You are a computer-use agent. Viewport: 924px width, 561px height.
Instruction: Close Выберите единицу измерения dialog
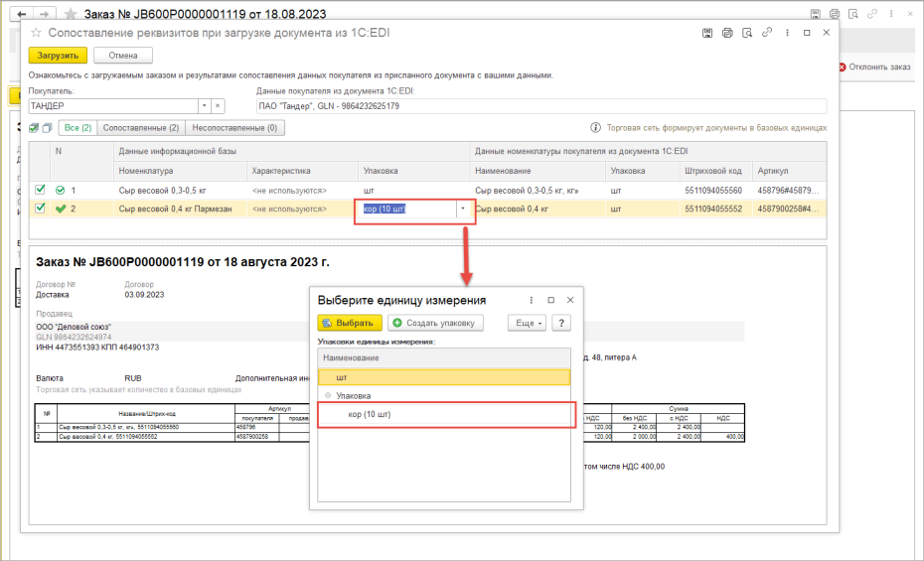tap(570, 300)
